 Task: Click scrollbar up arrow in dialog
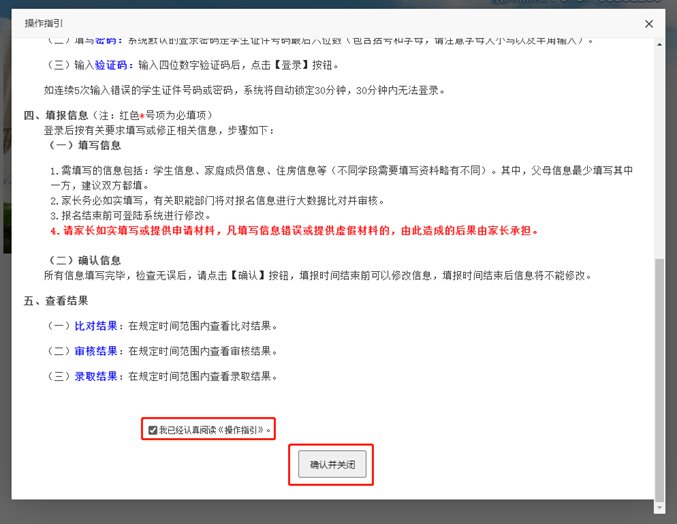click(659, 44)
